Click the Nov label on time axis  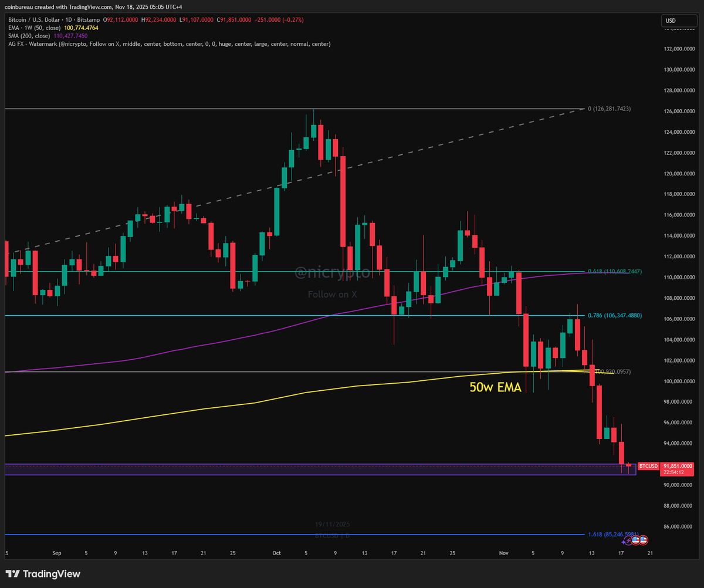click(x=504, y=553)
